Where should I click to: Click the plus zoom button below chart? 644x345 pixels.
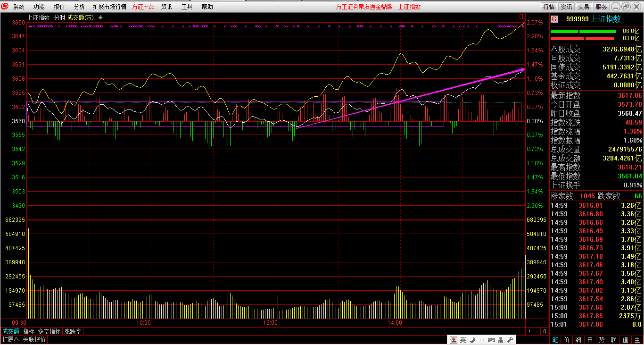[529, 331]
